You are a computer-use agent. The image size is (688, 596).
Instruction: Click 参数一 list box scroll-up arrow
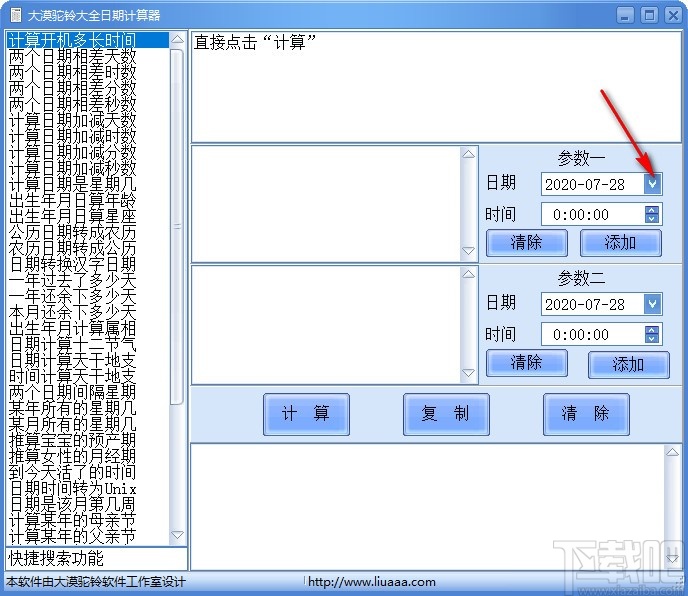pyautogui.click(x=469, y=154)
